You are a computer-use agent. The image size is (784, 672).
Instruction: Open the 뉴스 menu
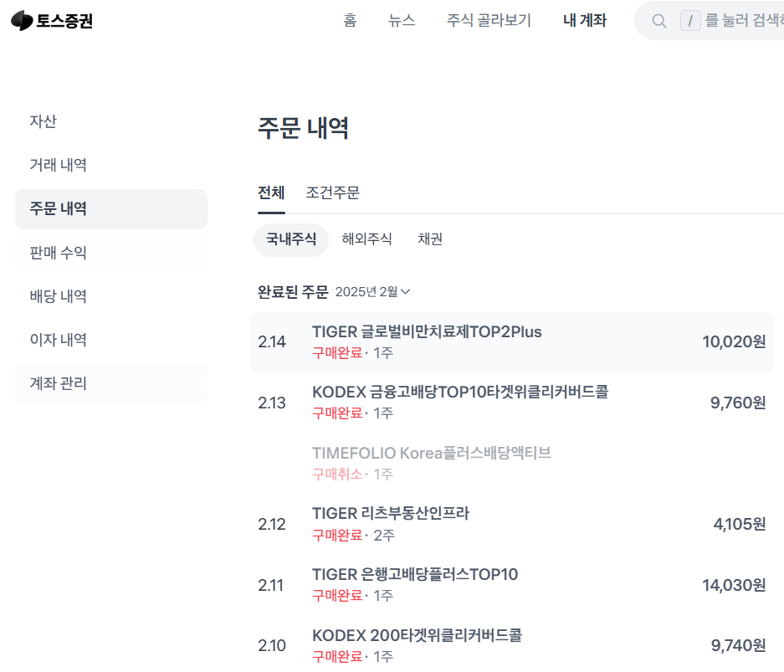[402, 20]
